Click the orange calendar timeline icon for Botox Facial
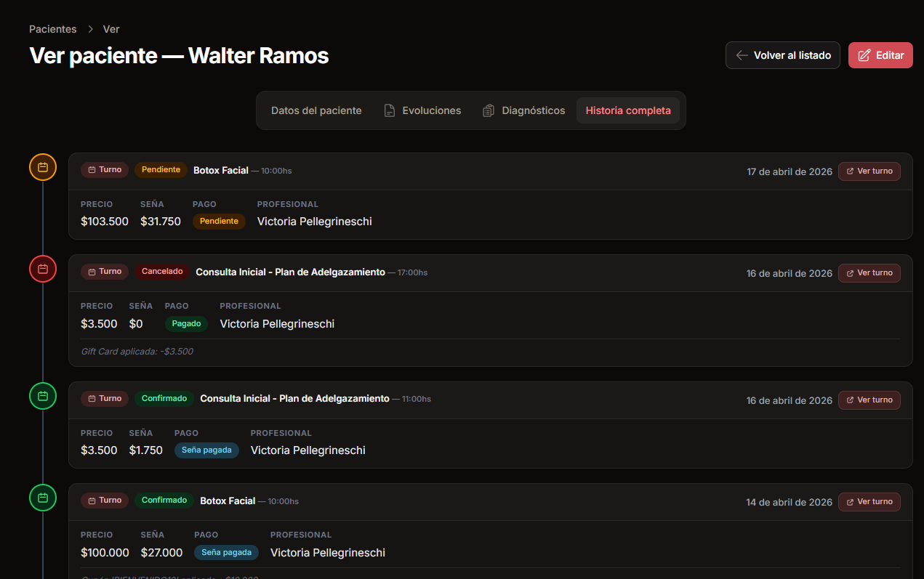Image resolution: width=924 pixels, height=579 pixels. pyautogui.click(x=43, y=167)
